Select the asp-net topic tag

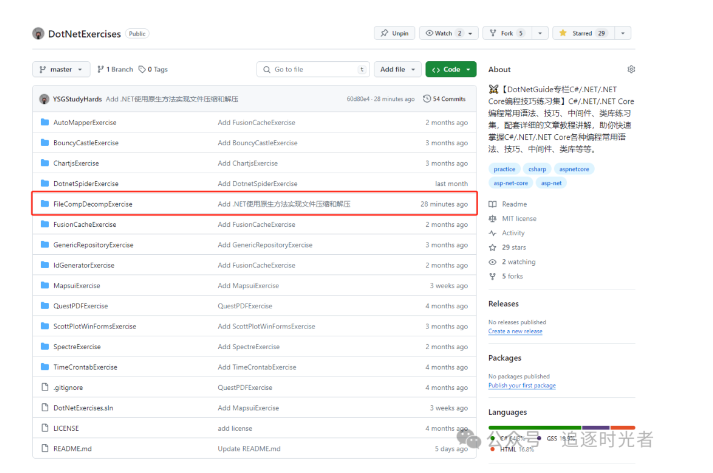tap(551, 183)
